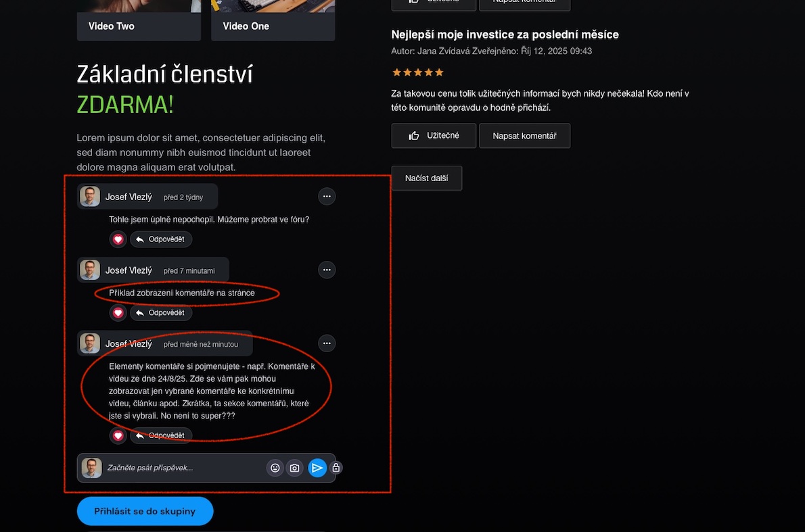Open emoji picker in post input
The image size is (805, 532).
[275, 468]
